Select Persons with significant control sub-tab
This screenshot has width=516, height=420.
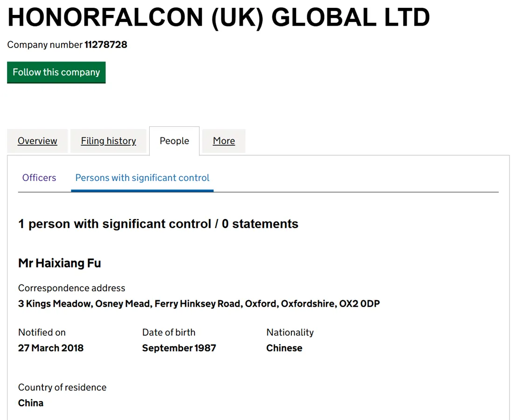pos(142,178)
